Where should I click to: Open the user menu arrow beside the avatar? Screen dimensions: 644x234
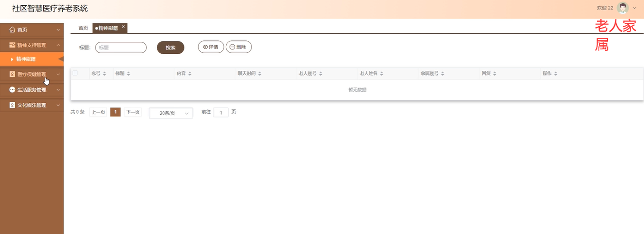(x=634, y=8)
